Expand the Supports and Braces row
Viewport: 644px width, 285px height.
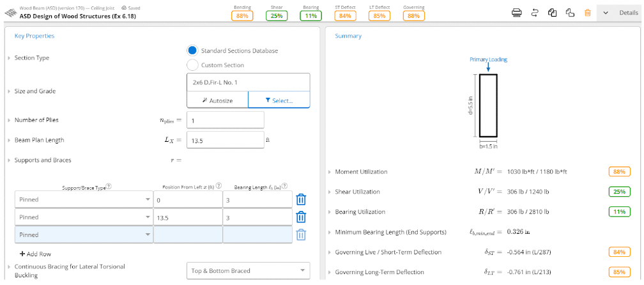[x=9, y=160]
